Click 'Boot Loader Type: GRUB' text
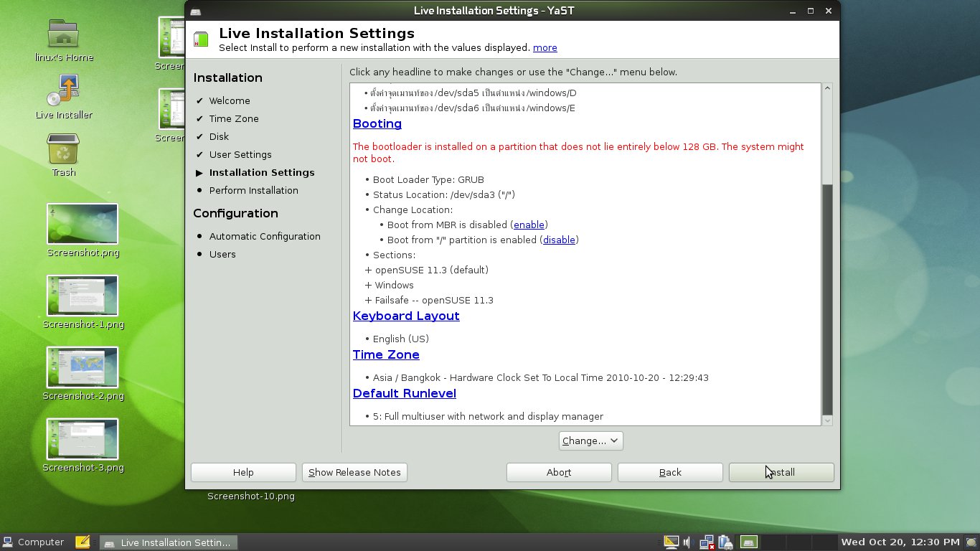Image resolution: width=980 pixels, height=551 pixels. (428, 179)
